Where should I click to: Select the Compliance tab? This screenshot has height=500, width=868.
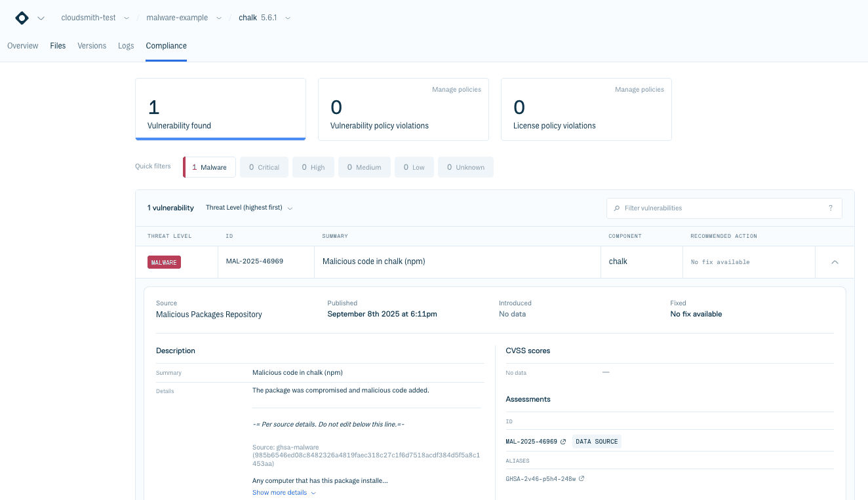click(167, 46)
